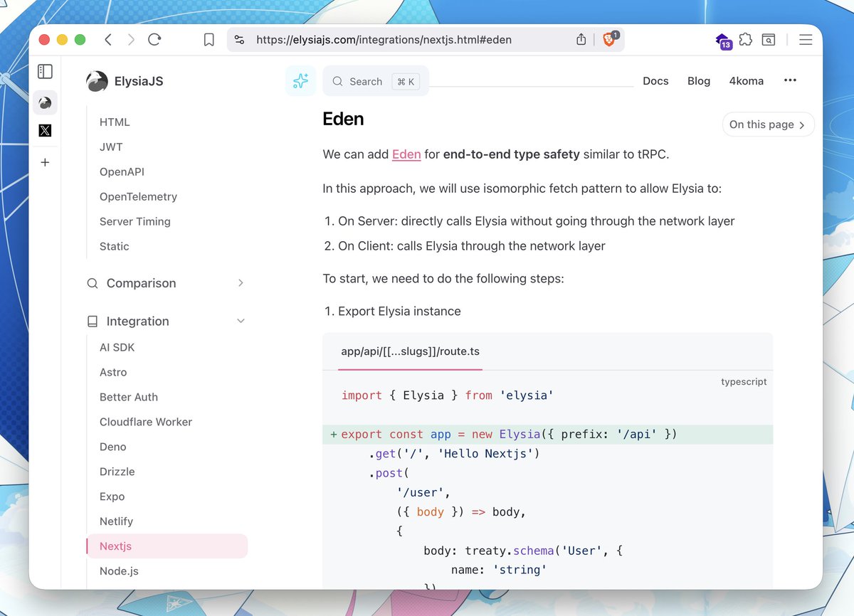Click the Eden section heading
854x616 pixels.
[343, 119]
